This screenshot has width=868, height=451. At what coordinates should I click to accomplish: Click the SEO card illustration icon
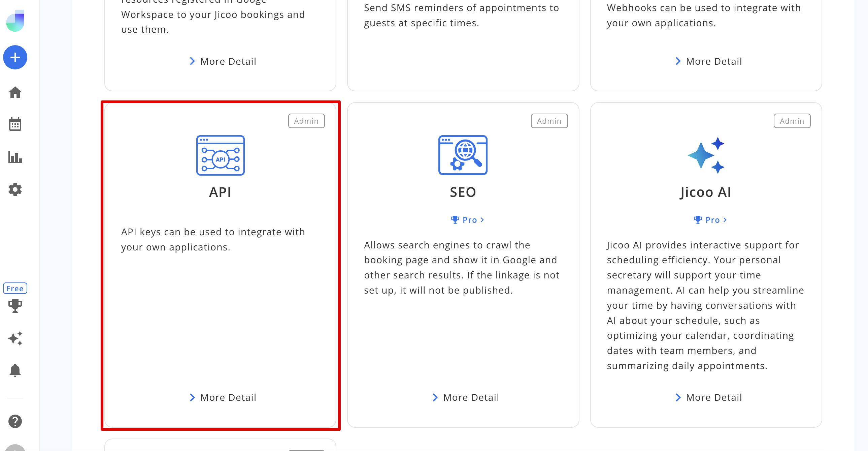[463, 155]
